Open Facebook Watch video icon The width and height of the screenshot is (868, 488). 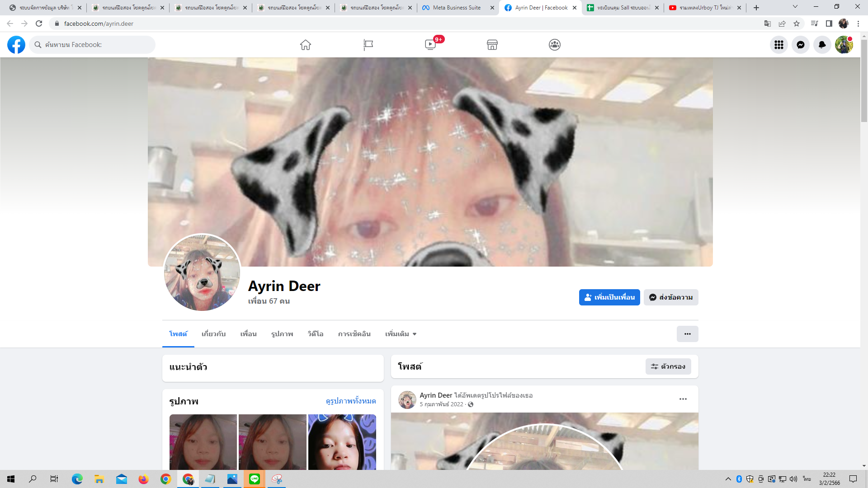point(430,45)
